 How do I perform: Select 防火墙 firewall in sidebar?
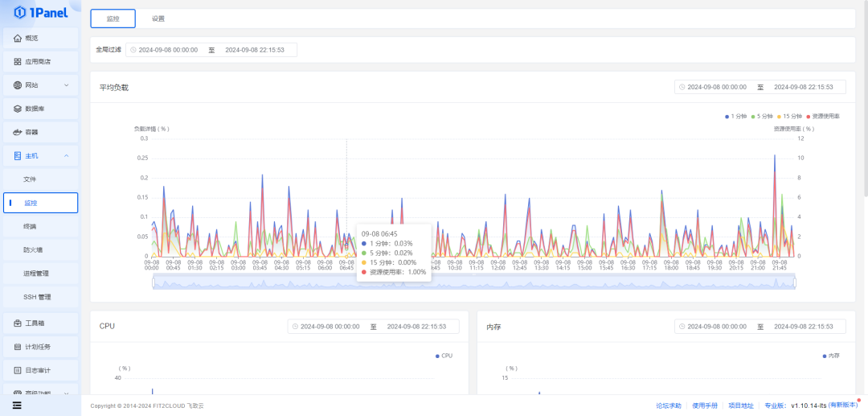[33, 250]
